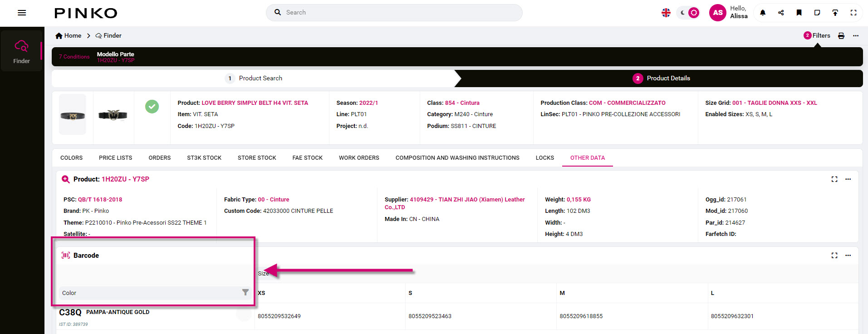Viewport: 868px width, 334px height.
Task: Click Production Class COM - COMMERCIALIZZATO
Action: tap(627, 103)
